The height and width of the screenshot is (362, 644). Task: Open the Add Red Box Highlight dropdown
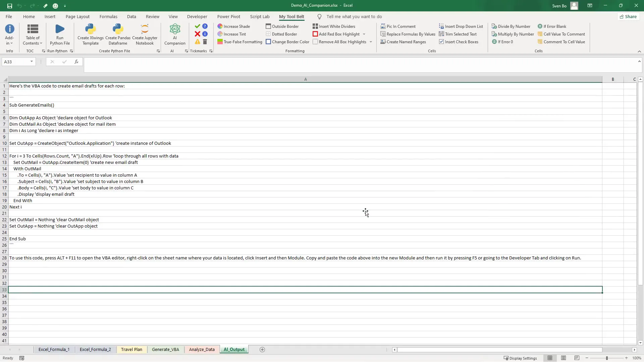click(364, 34)
